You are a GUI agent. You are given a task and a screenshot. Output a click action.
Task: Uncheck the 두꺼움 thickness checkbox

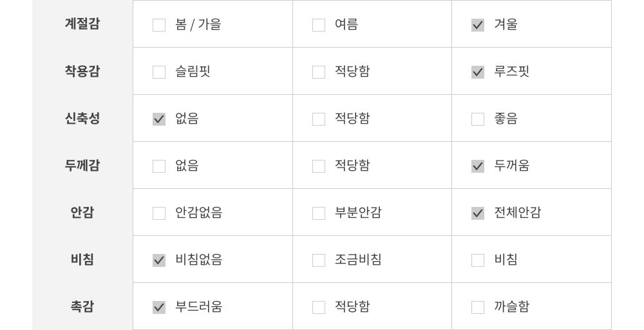[x=478, y=166]
